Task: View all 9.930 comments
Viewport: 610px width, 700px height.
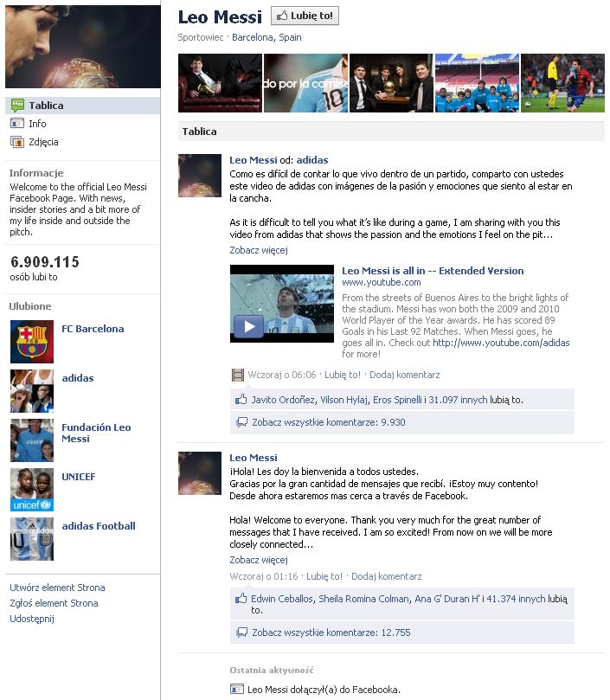Action: tap(329, 422)
